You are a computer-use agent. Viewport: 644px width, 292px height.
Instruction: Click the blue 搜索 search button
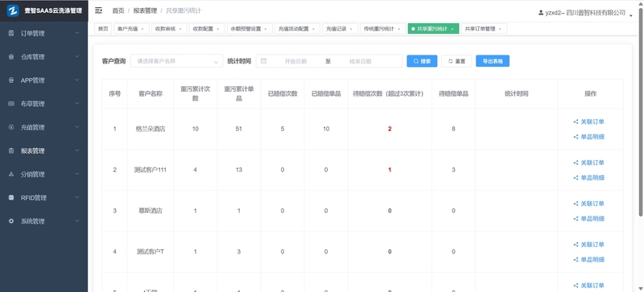[422, 61]
